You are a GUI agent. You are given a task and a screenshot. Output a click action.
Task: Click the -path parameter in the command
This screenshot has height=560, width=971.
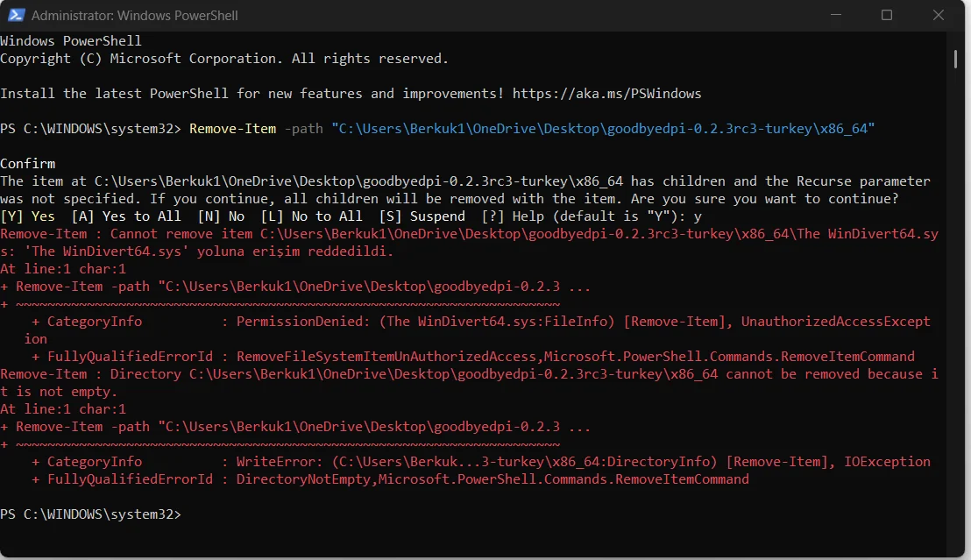tap(303, 129)
